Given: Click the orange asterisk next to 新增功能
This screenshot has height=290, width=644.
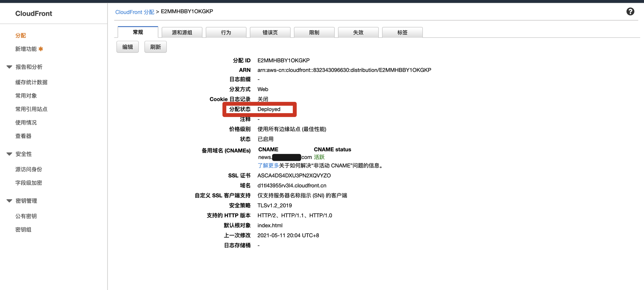Looking at the screenshot, I should (x=41, y=49).
